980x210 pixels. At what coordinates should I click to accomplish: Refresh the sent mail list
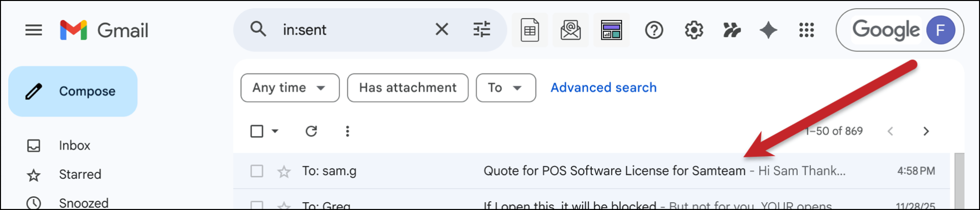(x=311, y=131)
